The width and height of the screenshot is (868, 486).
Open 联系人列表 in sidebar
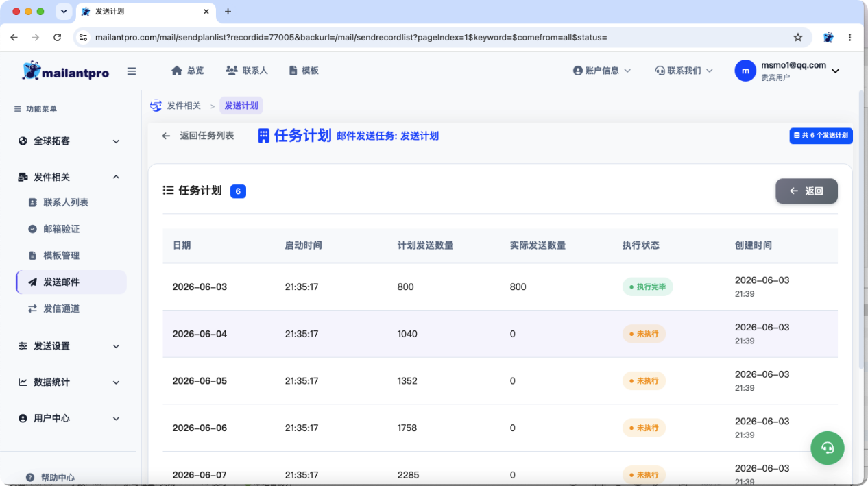66,203
